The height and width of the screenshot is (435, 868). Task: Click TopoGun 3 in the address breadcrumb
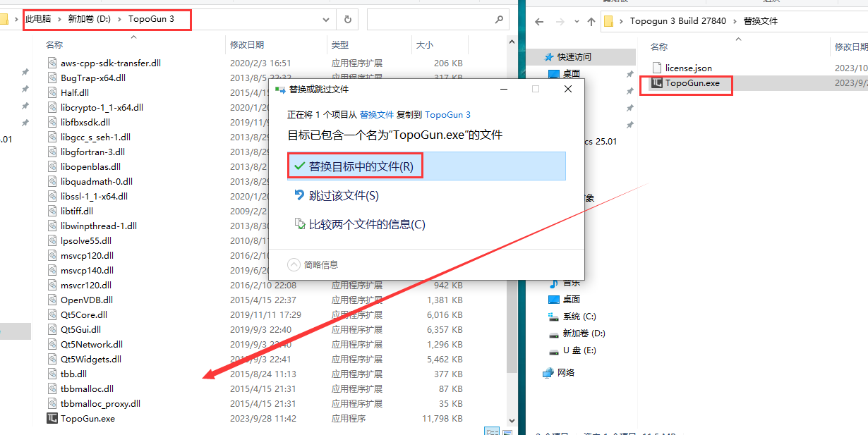click(x=151, y=20)
